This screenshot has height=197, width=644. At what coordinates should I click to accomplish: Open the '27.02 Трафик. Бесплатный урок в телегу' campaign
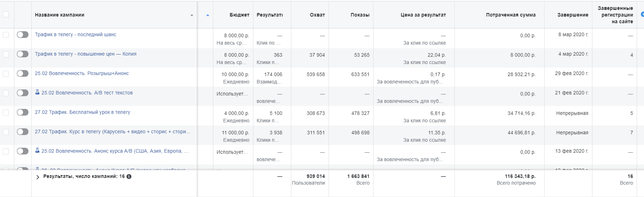click(x=83, y=112)
